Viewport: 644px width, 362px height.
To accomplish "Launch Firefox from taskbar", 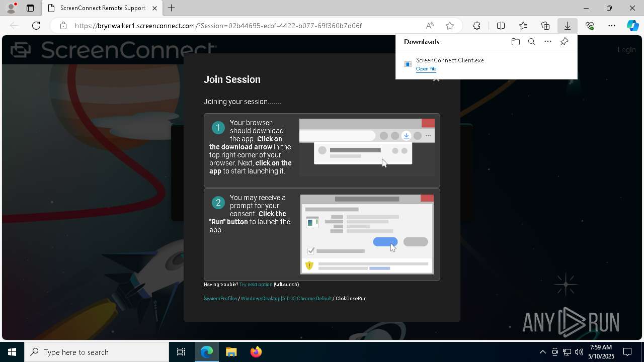I will [x=256, y=352].
